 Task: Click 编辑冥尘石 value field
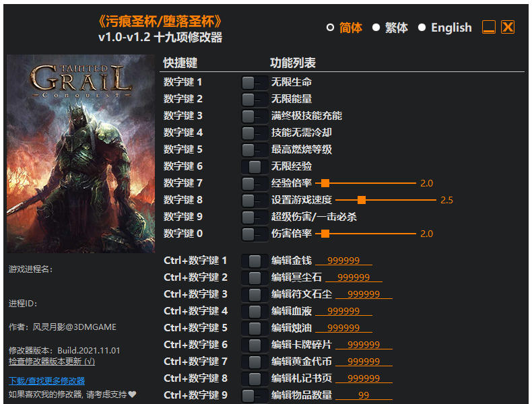(x=354, y=278)
